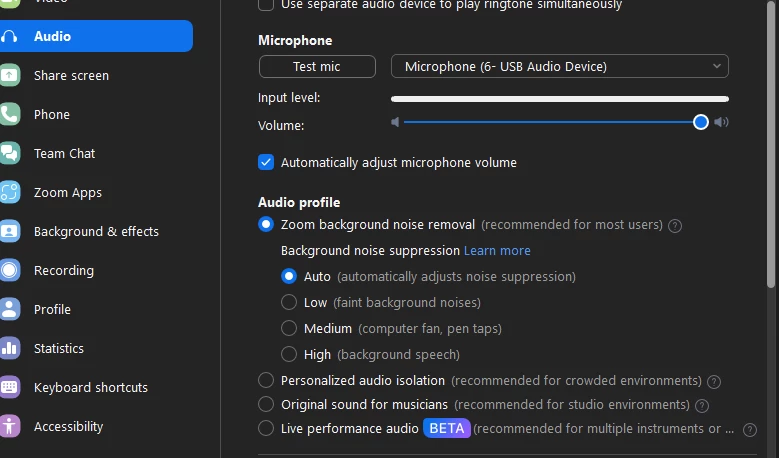
Task: Click the Team Chat bubbles icon
Action: pyautogui.click(x=9, y=153)
